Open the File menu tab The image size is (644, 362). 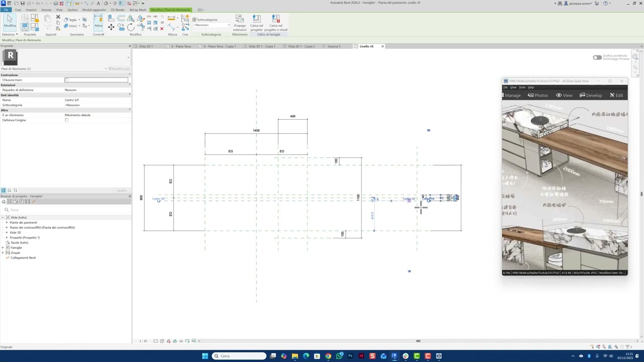tap(6, 10)
